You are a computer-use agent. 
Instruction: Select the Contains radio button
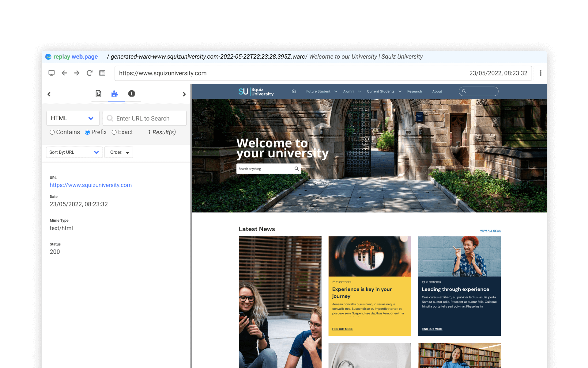[x=52, y=132]
